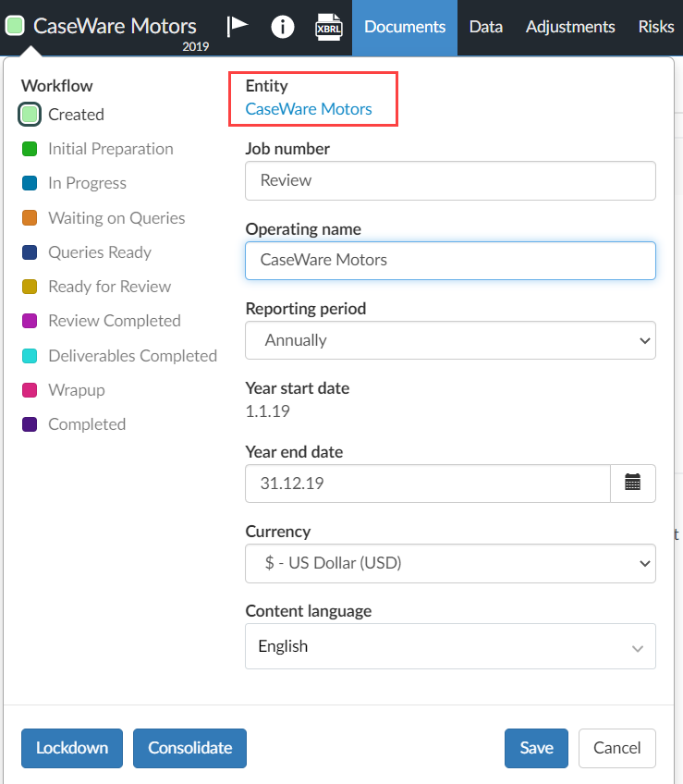Click the green workflow status icon beside title
This screenshot has width=683, height=784.
click(15, 26)
